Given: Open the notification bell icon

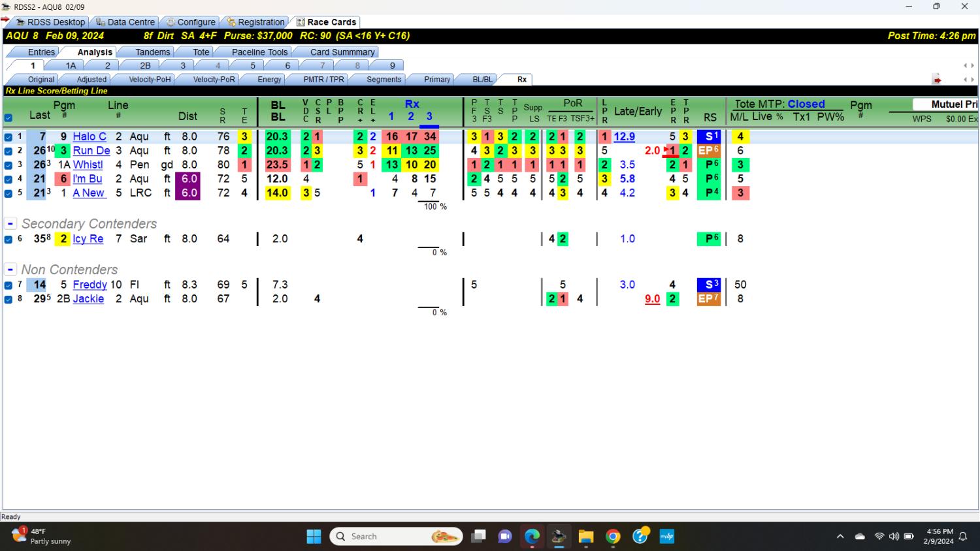Looking at the screenshot, I should [963, 537].
